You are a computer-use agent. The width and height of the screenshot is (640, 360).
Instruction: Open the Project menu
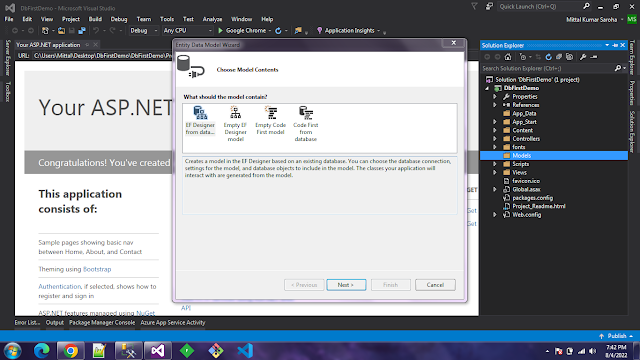point(71,19)
